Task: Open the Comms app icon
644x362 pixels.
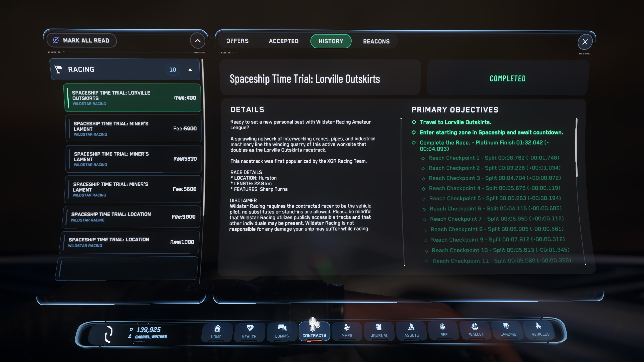Action: (282, 331)
